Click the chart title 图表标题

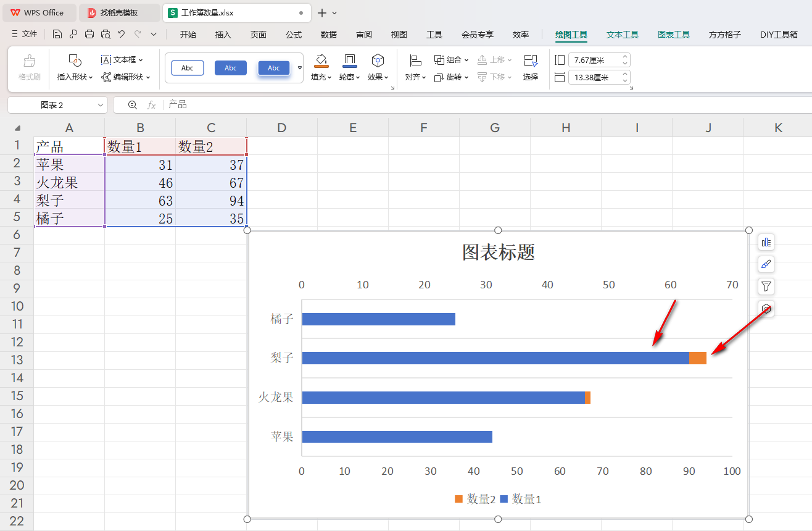coord(499,252)
